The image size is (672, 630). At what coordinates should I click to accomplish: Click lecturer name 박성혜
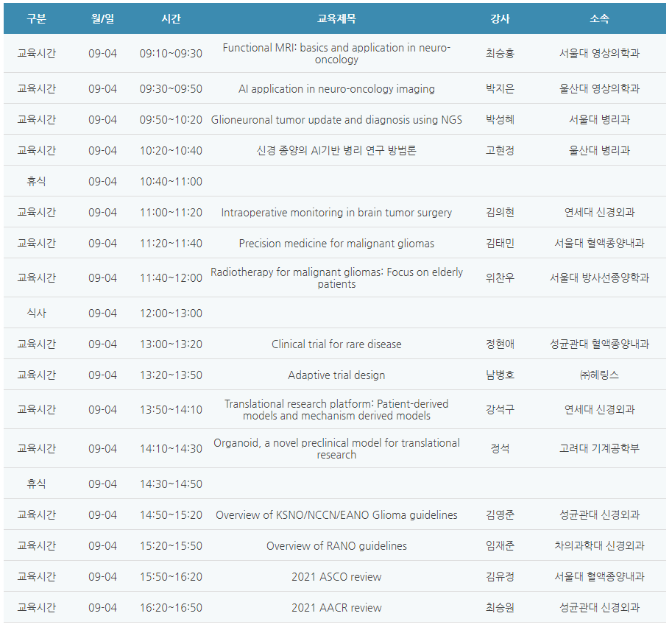coord(500,119)
